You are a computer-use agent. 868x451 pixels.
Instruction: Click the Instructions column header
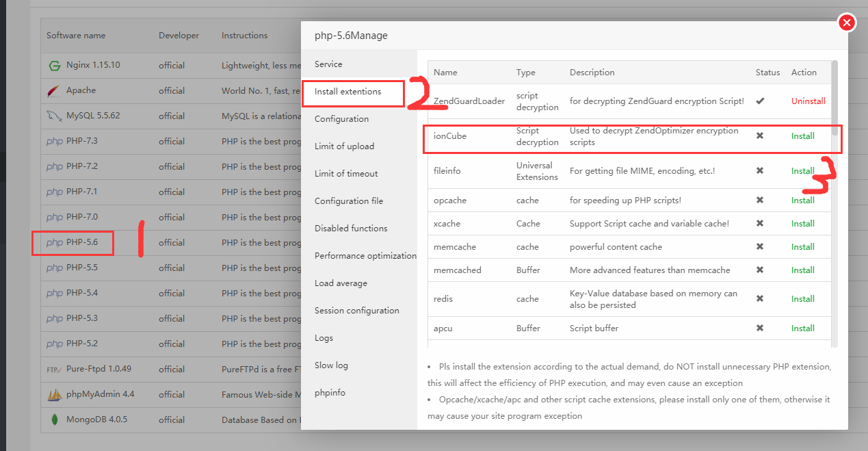click(245, 36)
